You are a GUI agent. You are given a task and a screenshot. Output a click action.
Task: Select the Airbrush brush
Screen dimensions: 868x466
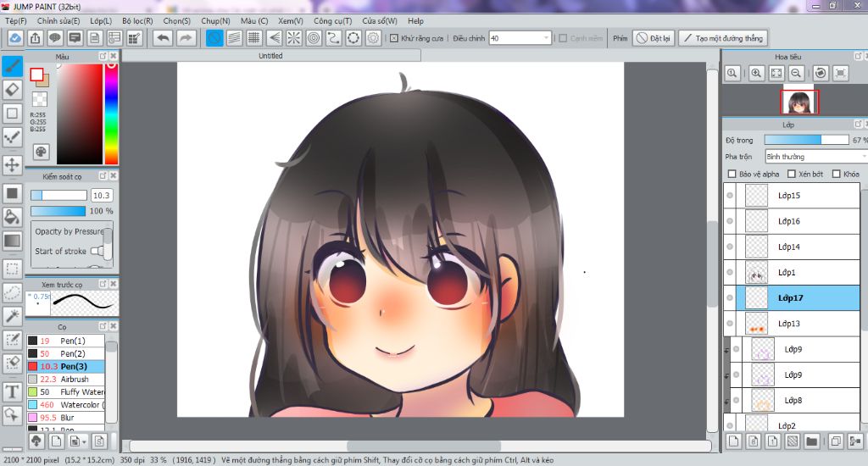point(65,379)
